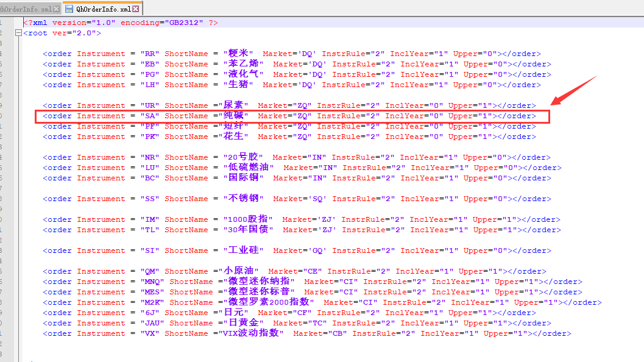This screenshot has width=644, height=362.
Task: Click Instrument "PG" value
Action: tap(149, 74)
